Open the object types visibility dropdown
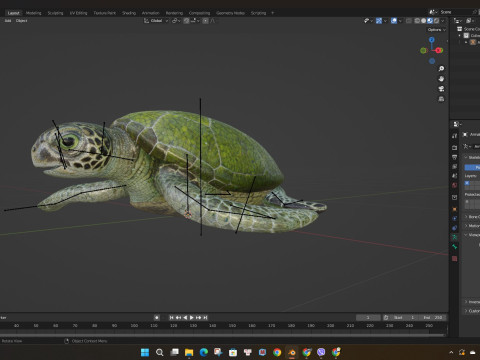The image size is (480, 360). (369, 21)
